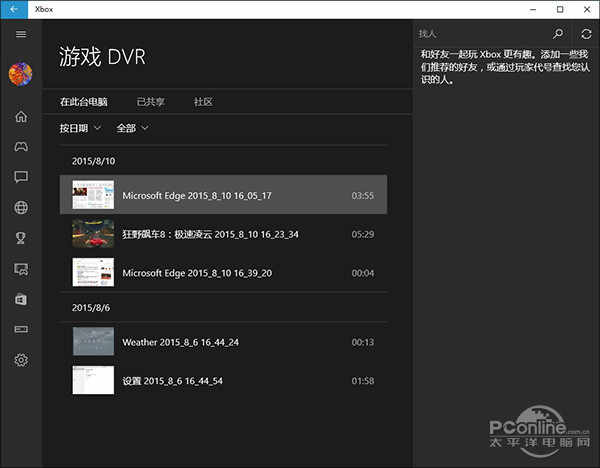Expand the 全部 filter dropdown
Image resolution: width=600 pixels, height=468 pixels.
coord(133,128)
